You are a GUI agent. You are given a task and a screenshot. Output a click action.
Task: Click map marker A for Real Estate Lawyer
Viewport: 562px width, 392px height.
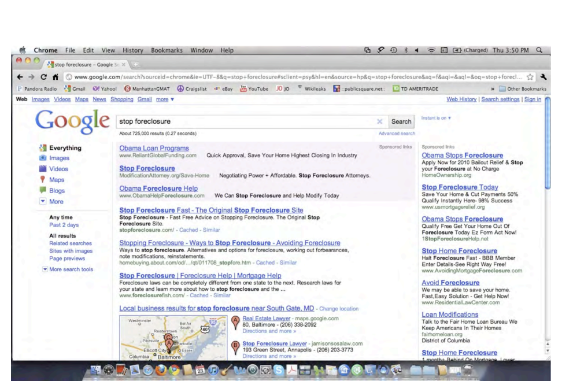pos(235,323)
